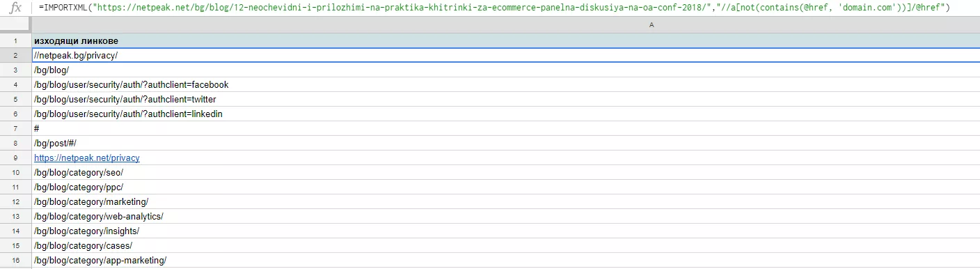Viewport: 980px width, 269px height.
Task: Select the /bg/blog/category/seo/ cell
Action: tap(506, 173)
